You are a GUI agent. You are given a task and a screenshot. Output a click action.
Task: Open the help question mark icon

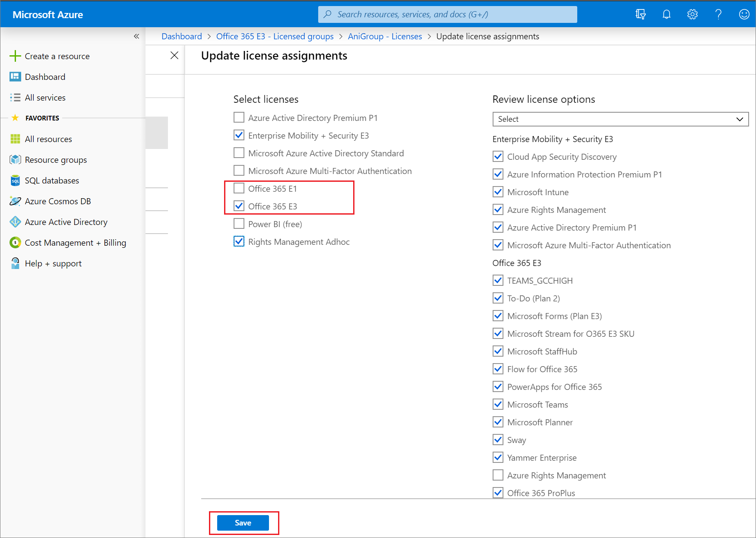pyautogui.click(x=718, y=14)
